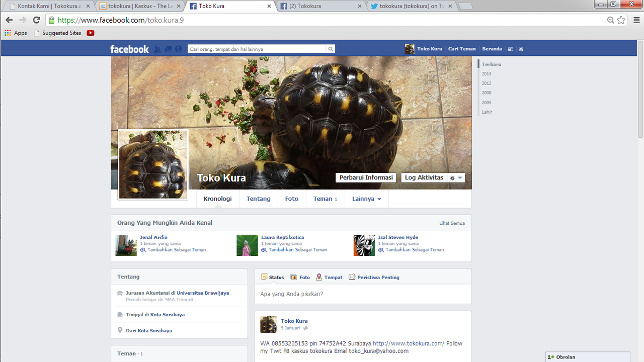This screenshot has width=644, height=362.
Task: Add Laura Reptilxotica as a friend
Action: pyautogui.click(x=294, y=249)
